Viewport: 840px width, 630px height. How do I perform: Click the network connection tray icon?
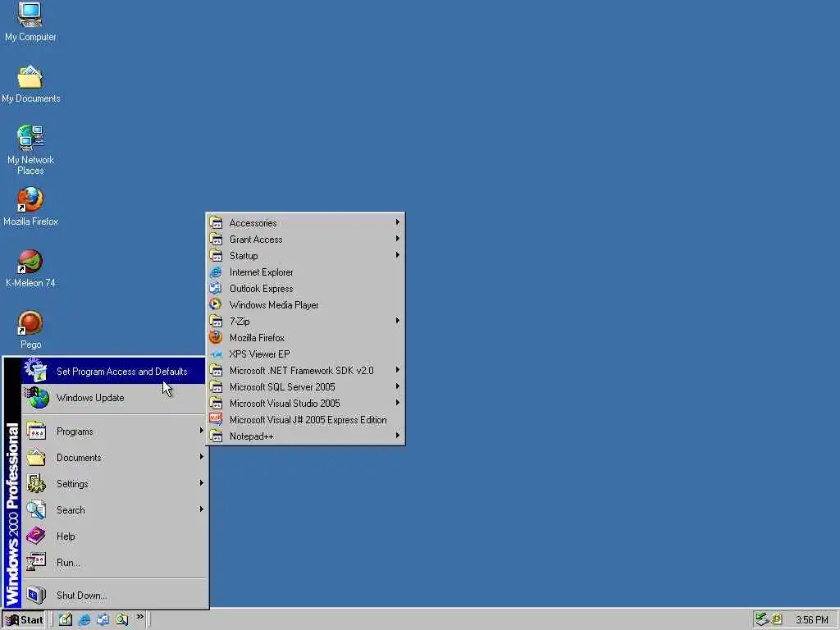pyautogui.click(x=761, y=619)
